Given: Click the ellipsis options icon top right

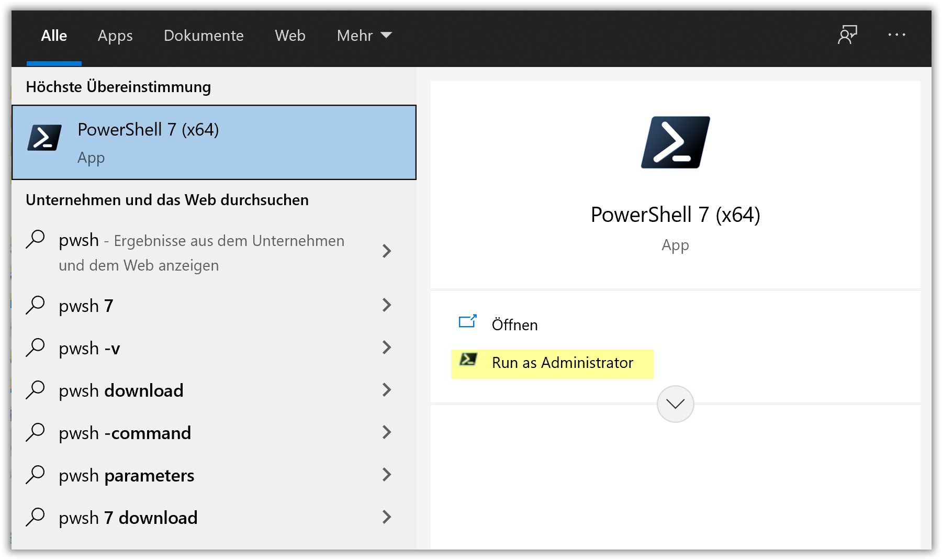Looking at the screenshot, I should (898, 35).
